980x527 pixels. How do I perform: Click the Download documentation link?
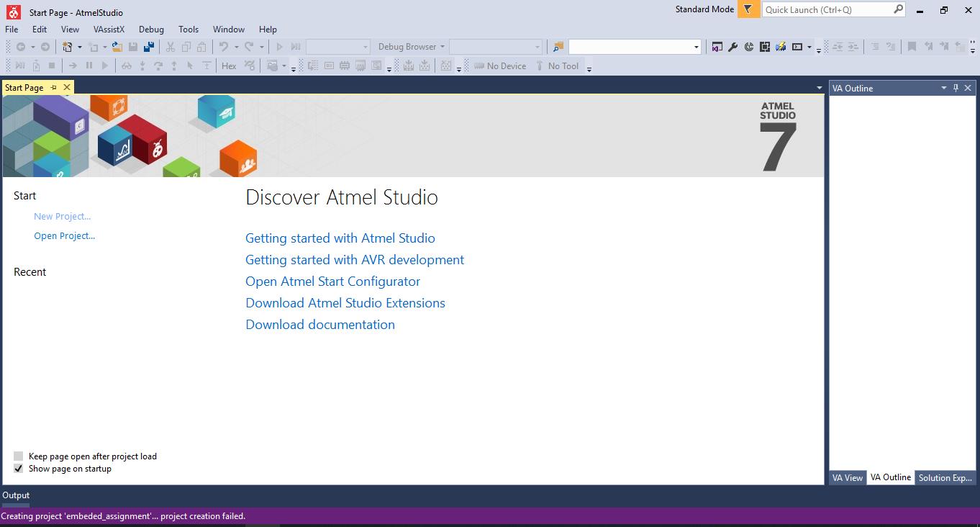[x=320, y=325]
